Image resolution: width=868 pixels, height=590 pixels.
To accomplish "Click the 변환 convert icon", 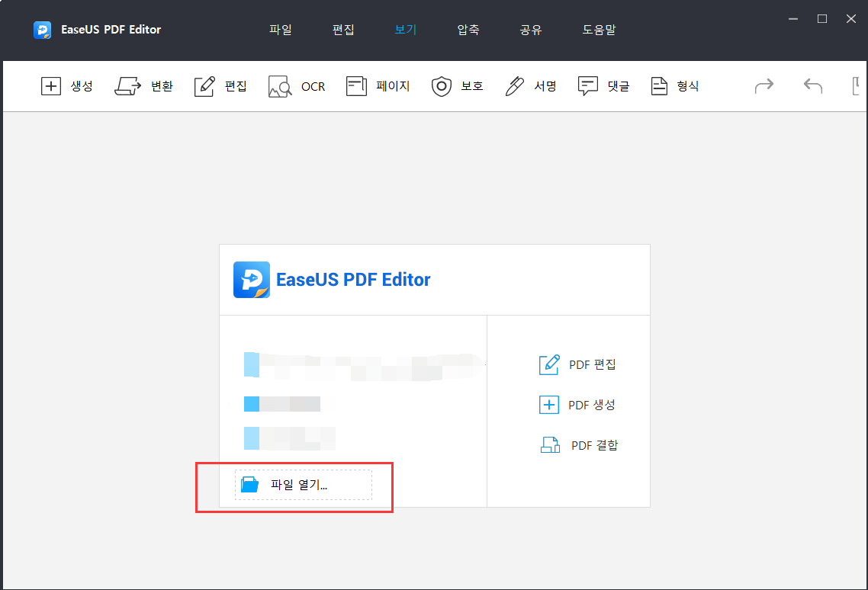I will point(127,86).
